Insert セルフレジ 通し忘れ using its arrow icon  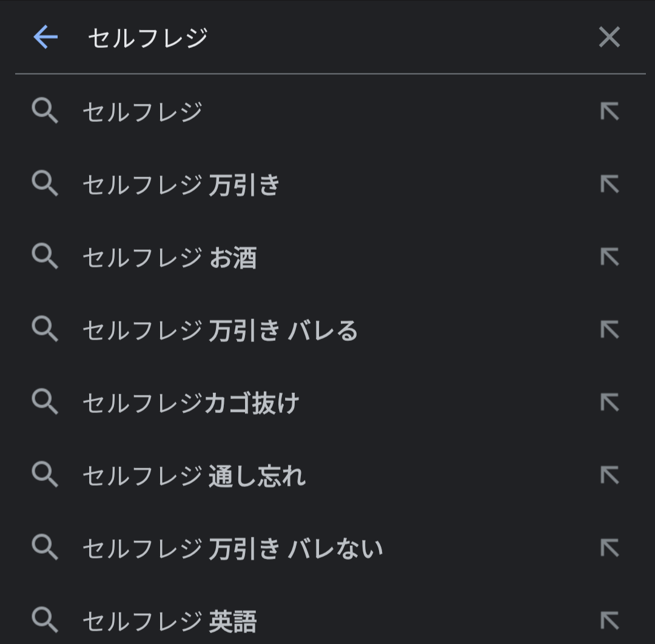tap(609, 475)
